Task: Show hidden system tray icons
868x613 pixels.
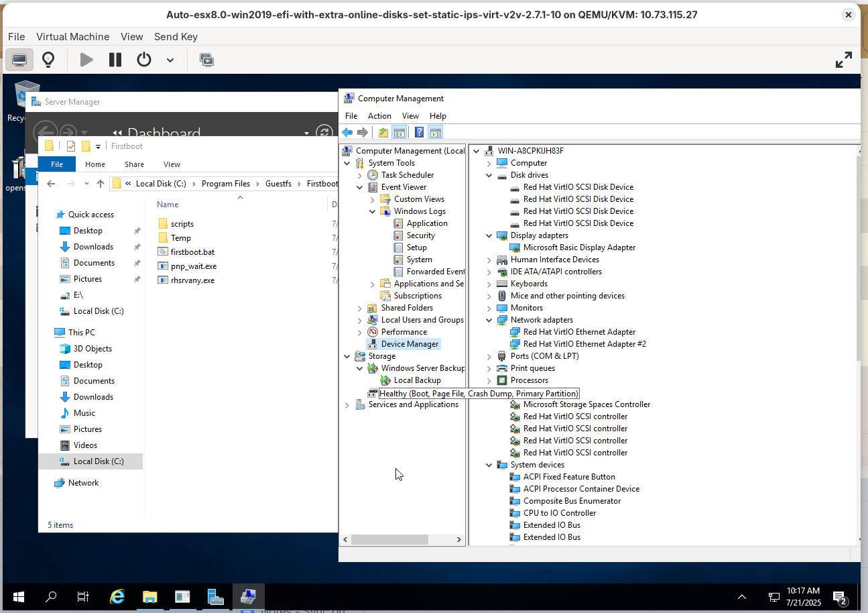Action: 742,596
